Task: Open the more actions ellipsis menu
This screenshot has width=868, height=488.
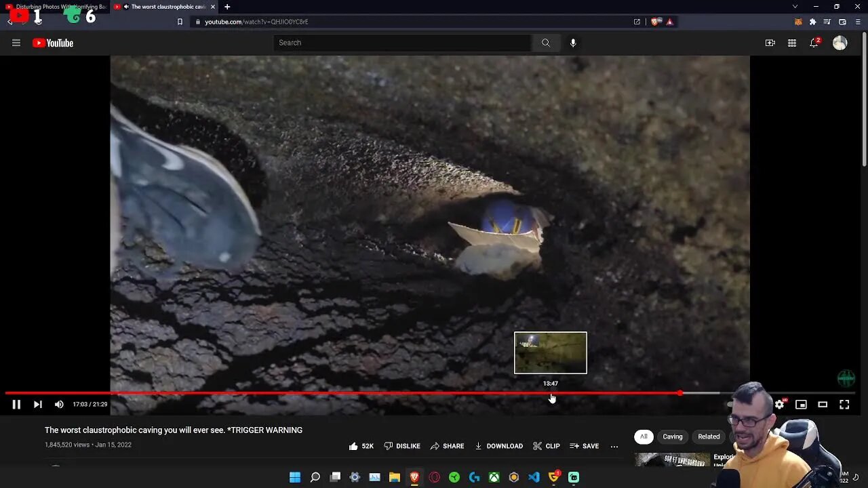Action: (x=614, y=446)
